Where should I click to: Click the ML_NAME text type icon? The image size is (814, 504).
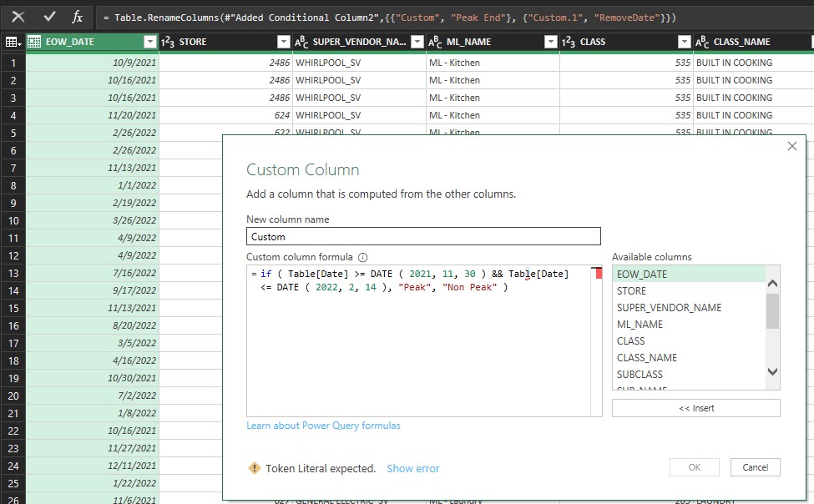tap(435, 42)
